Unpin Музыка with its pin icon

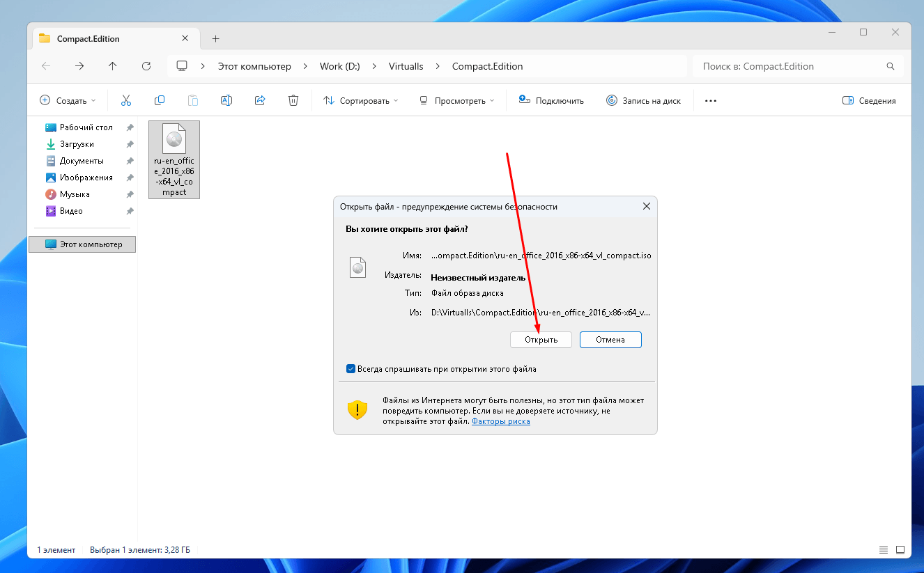tap(130, 194)
